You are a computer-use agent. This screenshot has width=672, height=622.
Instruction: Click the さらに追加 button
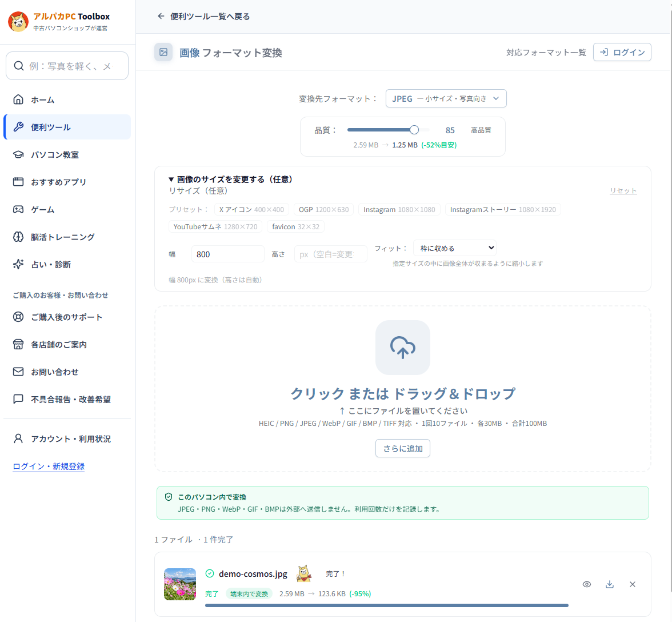(x=403, y=448)
